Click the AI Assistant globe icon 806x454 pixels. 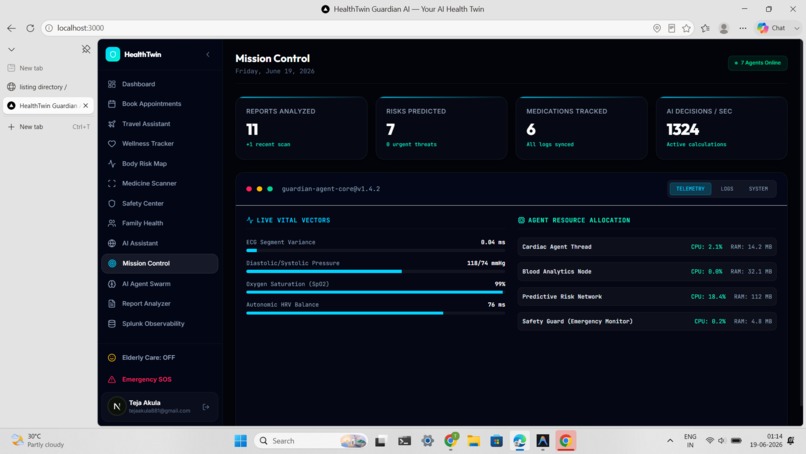pos(112,243)
